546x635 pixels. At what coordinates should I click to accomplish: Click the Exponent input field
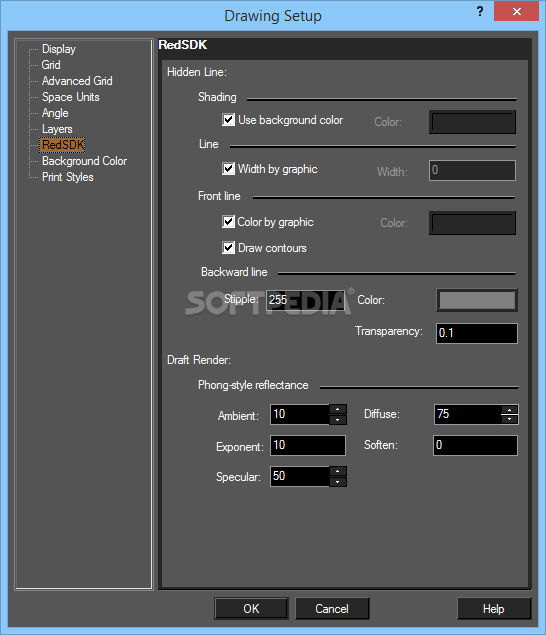(x=308, y=445)
